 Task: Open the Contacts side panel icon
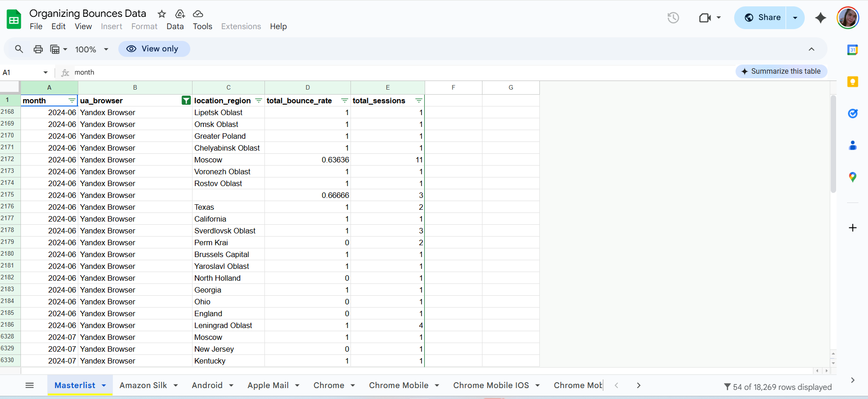[x=853, y=146]
